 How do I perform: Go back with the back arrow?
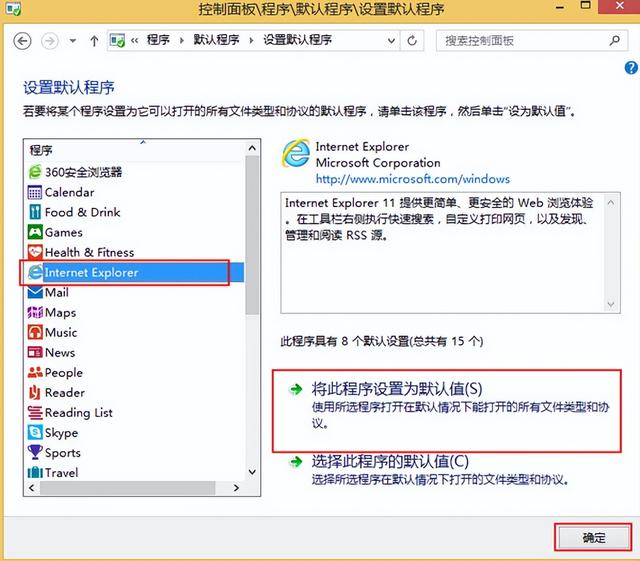click(22, 41)
